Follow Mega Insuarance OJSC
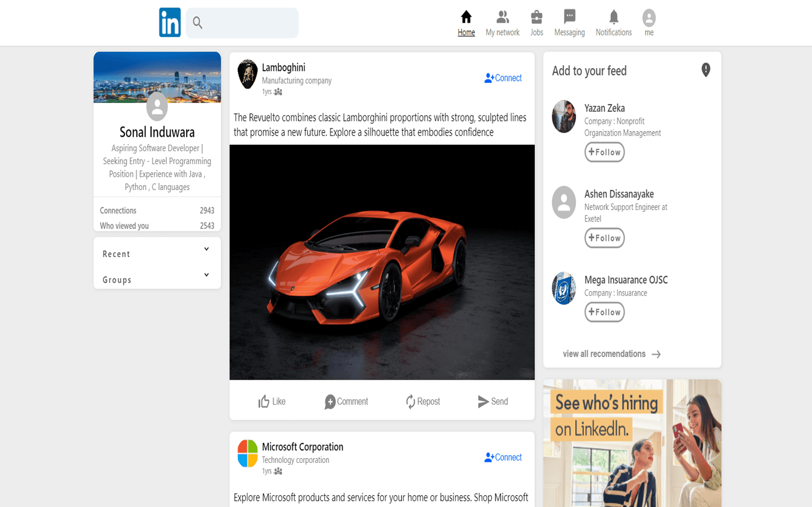 (x=604, y=312)
